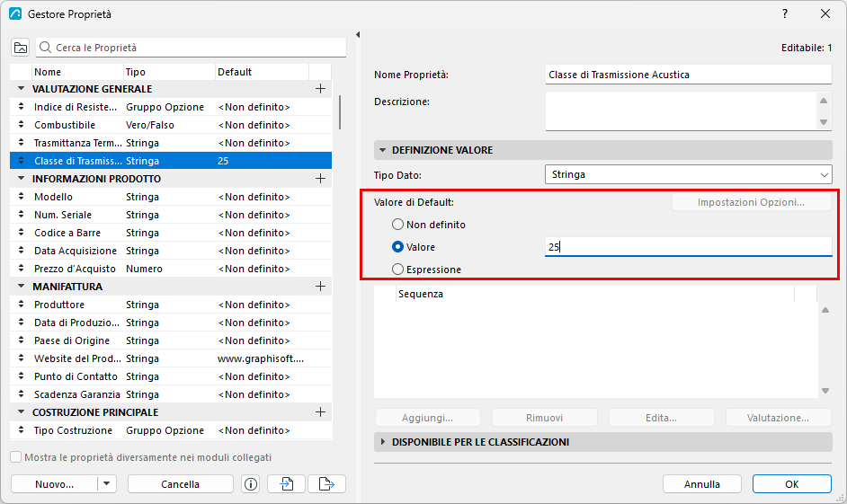The height and width of the screenshot is (504, 847).
Task: Sort by Default column header
Action: [x=262, y=72]
